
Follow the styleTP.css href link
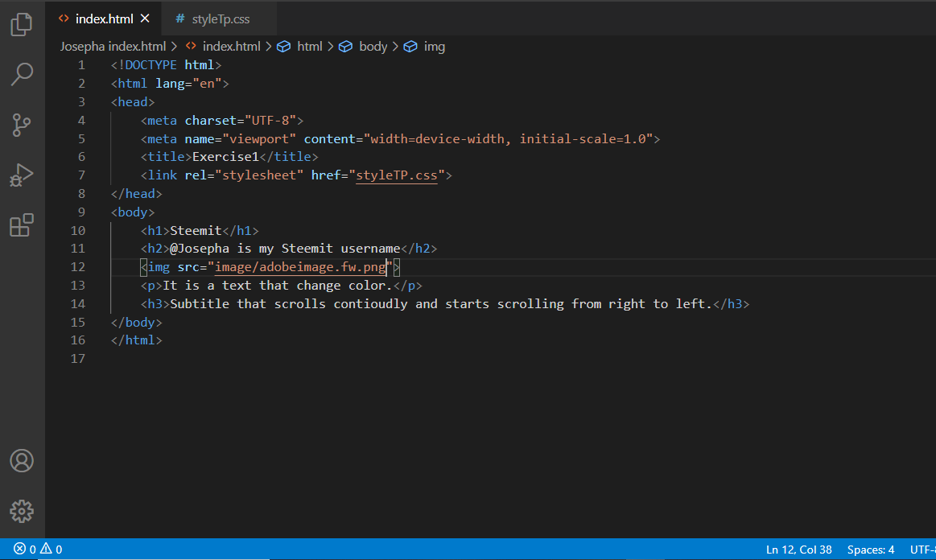coord(396,175)
